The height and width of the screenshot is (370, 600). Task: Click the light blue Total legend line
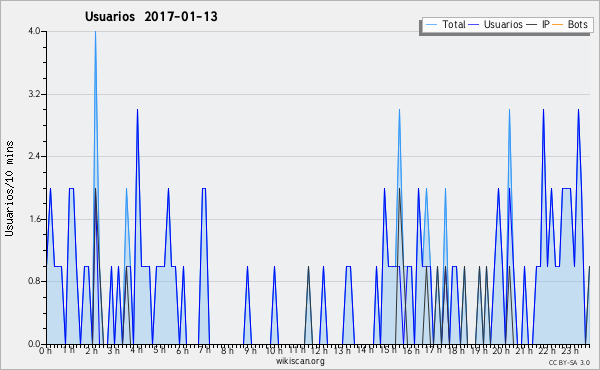(x=431, y=25)
